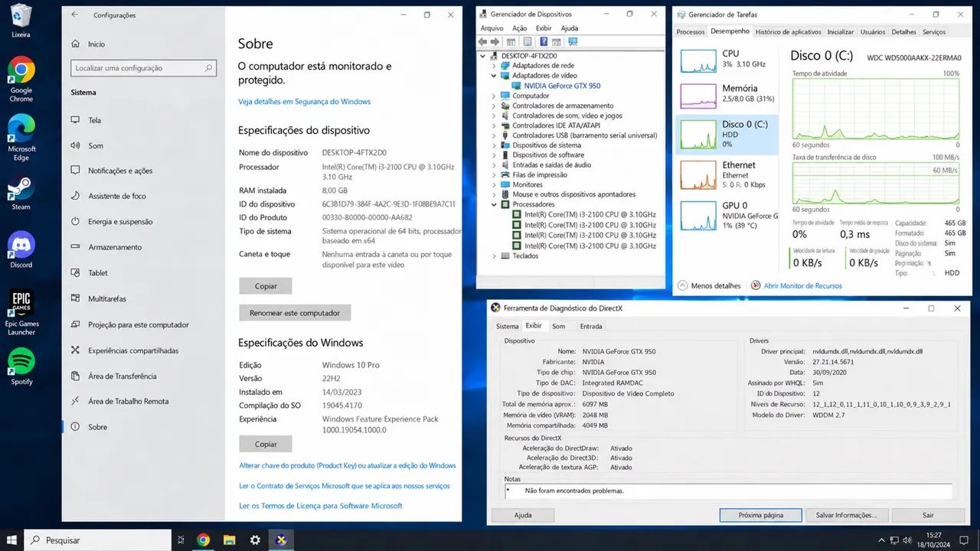This screenshot has width=980, height=551.
Task: Select NVIDIA GeForce GTX 950 in Device Manager
Action: (562, 86)
